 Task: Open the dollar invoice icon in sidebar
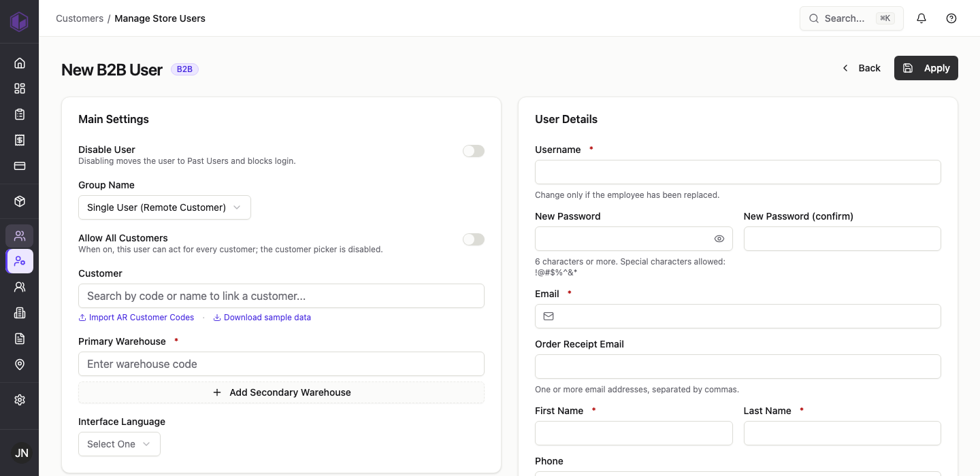point(20,140)
